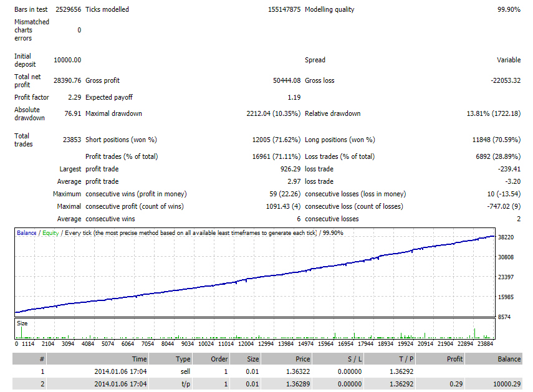
Task: Select the Maximal drawdown value 2212.04 (10.35%)
Action: (274, 113)
